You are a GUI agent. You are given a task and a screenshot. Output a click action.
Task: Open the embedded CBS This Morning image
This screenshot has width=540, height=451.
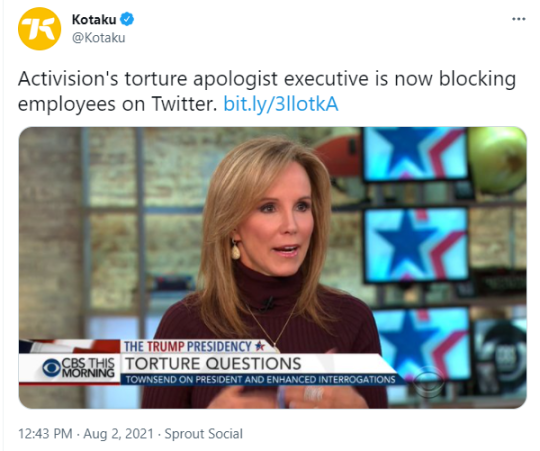coord(272,268)
